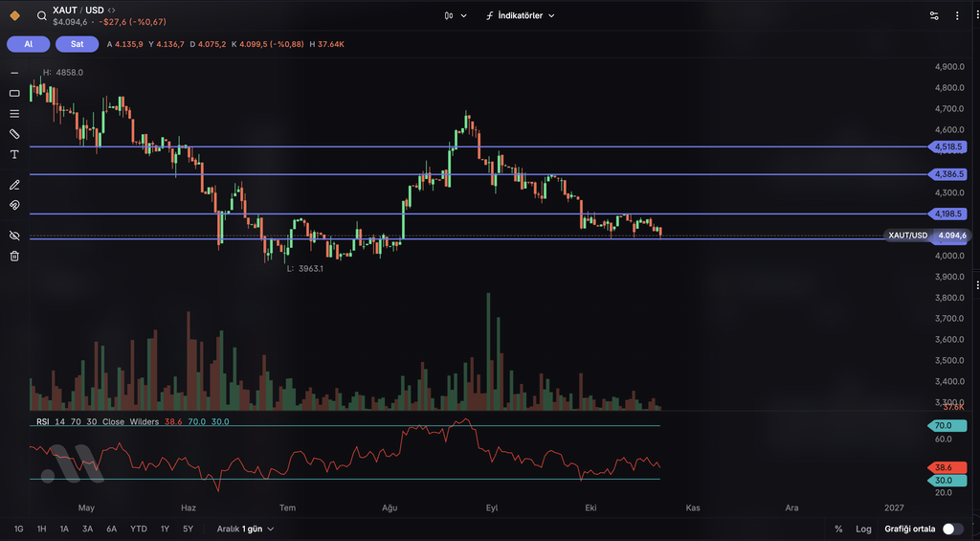This screenshot has height=541, width=980.
Task: Click the 30.0 RSI lower level tag
Action: [x=947, y=481]
